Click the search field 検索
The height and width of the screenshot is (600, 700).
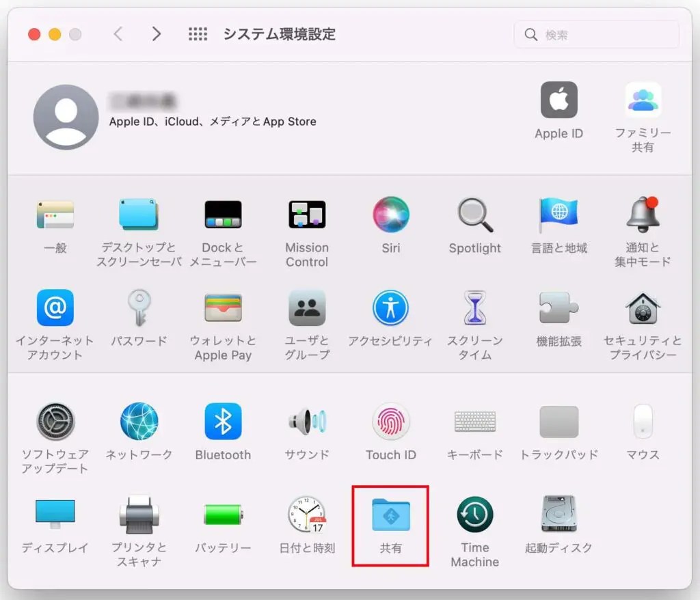click(x=596, y=34)
